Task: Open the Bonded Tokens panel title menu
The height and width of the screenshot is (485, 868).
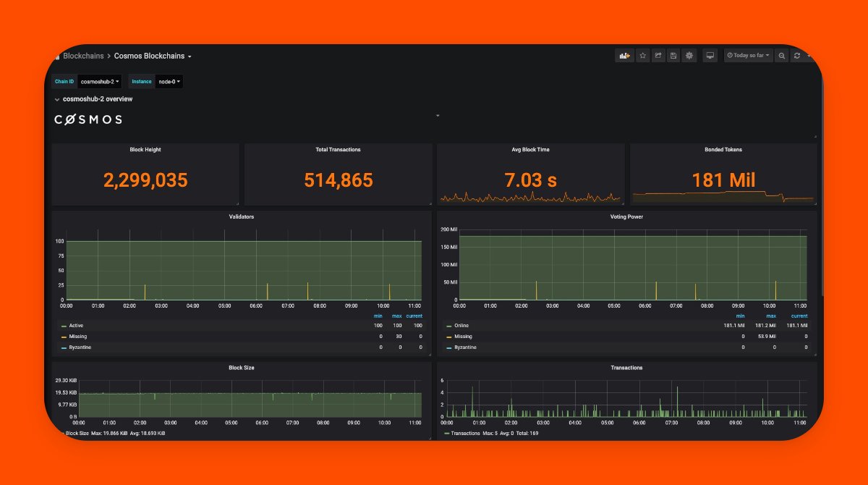Action: tap(723, 150)
